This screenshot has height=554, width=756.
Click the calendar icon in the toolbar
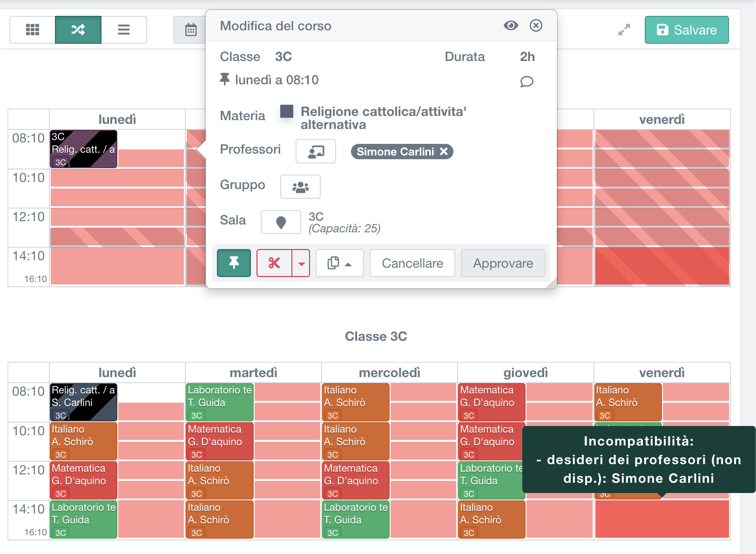[x=191, y=29]
